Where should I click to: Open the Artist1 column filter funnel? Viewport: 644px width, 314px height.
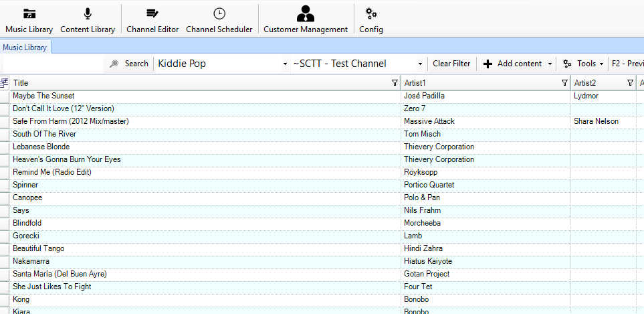point(564,83)
